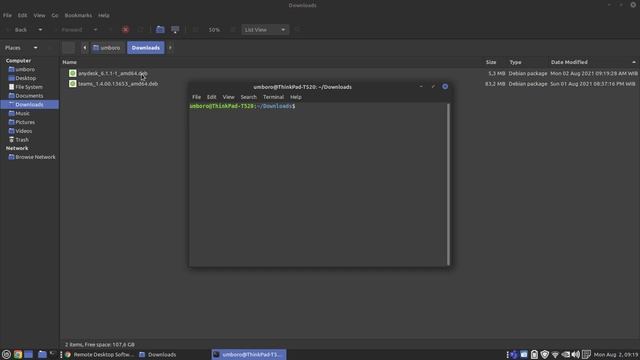Image resolution: width=640 pixels, height=360 pixels.
Task: Click the NVIDIA tray icon
Action: (566, 355)
